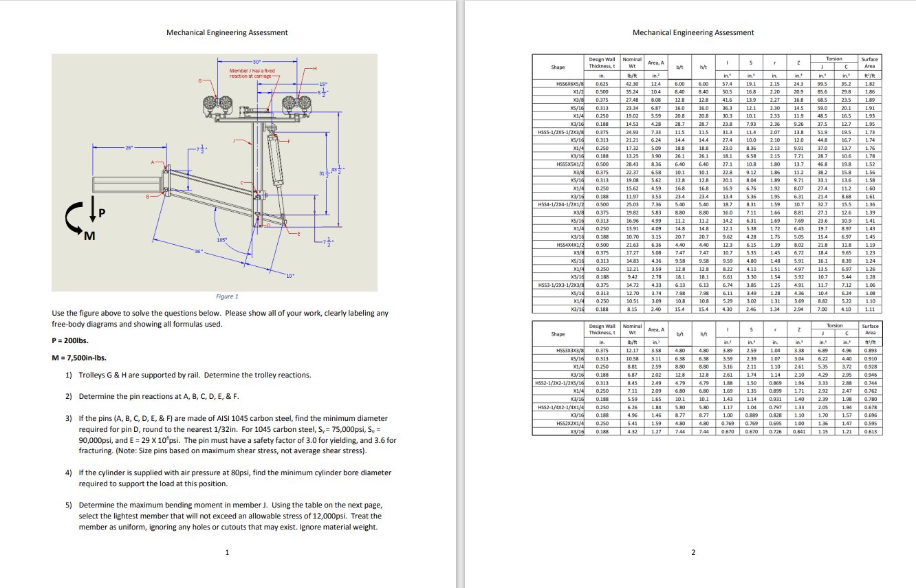Click the 12.17 nominal weight cell

tap(631, 351)
